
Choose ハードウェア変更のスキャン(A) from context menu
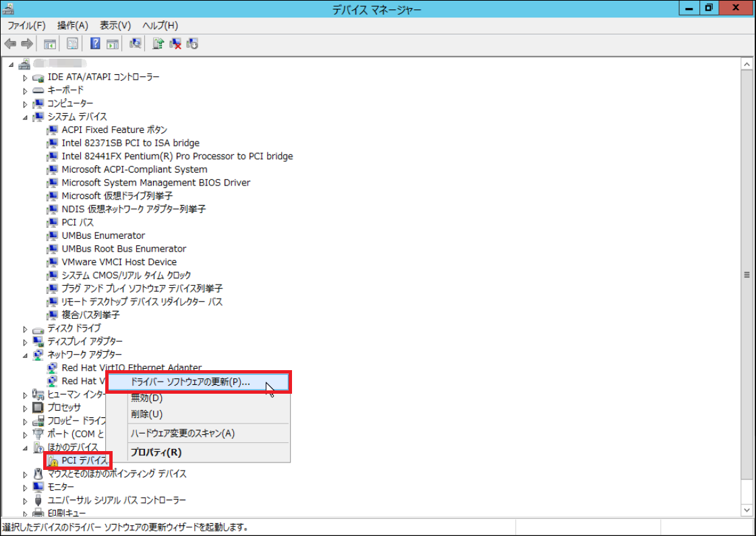tap(198, 434)
